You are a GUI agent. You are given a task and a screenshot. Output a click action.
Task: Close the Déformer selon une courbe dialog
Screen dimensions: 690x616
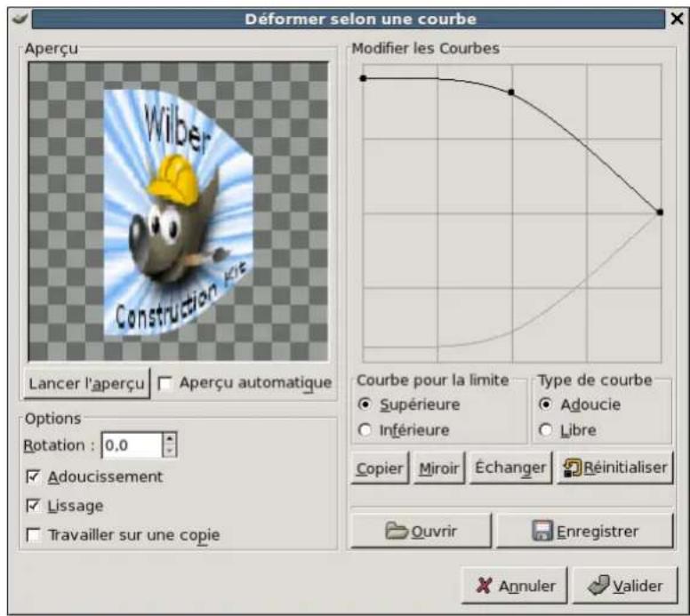(677, 19)
